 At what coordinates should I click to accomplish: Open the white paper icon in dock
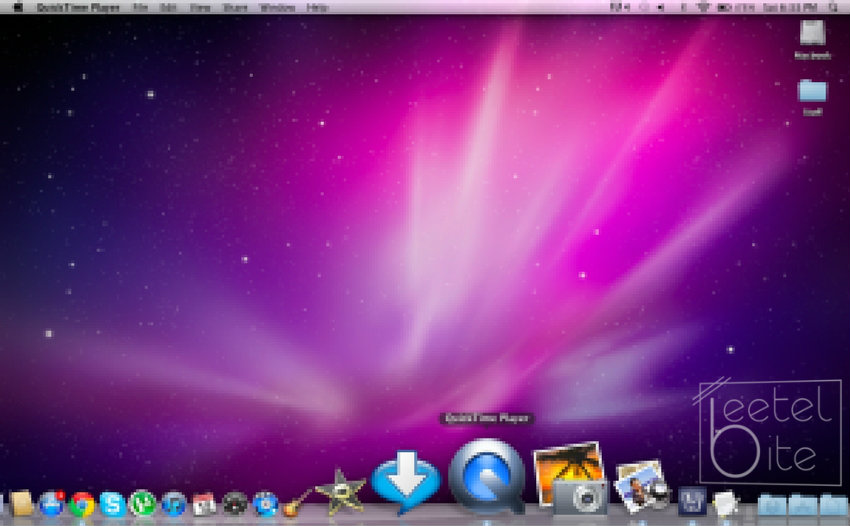click(x=724, y=502)
